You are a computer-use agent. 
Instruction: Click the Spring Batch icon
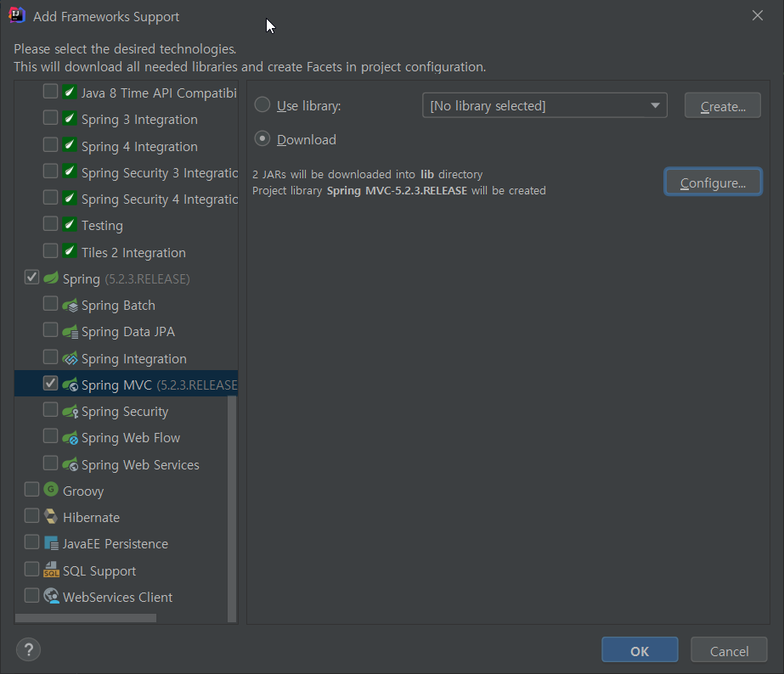click(70, 305)
